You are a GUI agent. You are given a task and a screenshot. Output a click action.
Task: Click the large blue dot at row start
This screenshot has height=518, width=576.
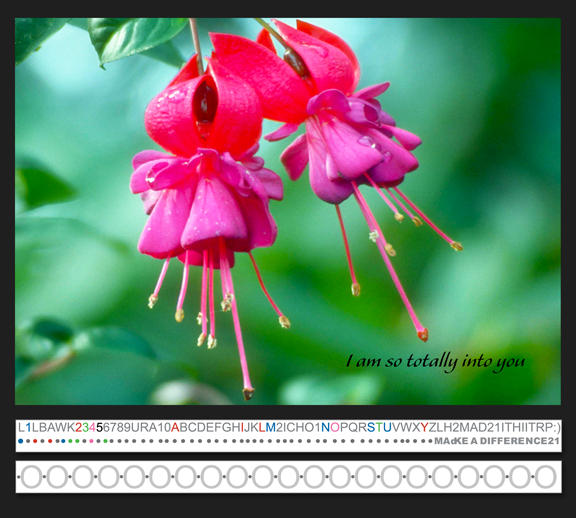click(x=21, y=441)
